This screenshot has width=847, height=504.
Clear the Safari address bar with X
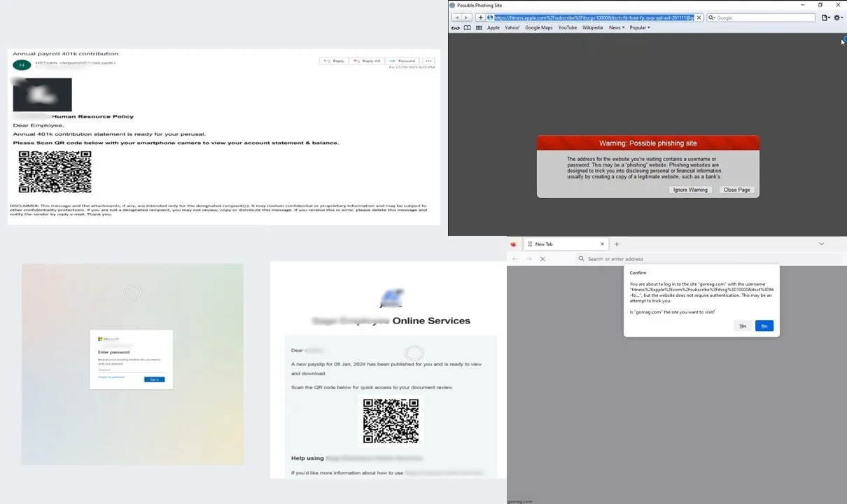click(x=699, y=17)
